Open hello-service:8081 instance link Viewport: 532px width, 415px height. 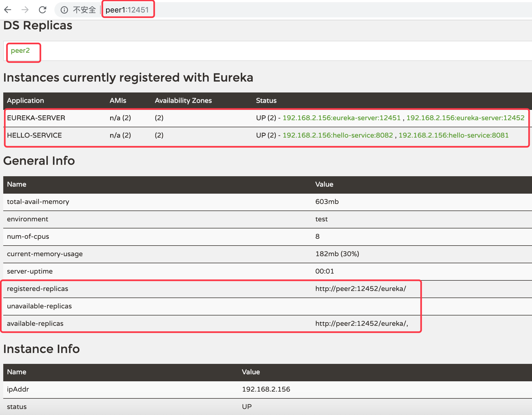pos(453,135)
